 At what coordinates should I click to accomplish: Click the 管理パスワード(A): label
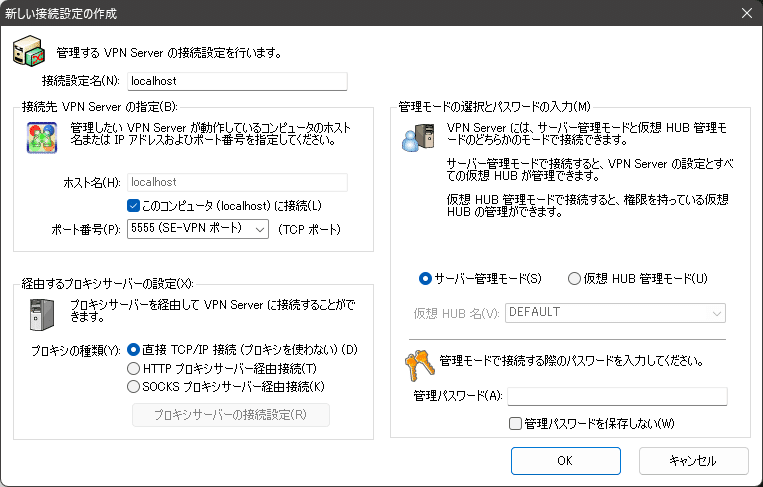point(458,396)
